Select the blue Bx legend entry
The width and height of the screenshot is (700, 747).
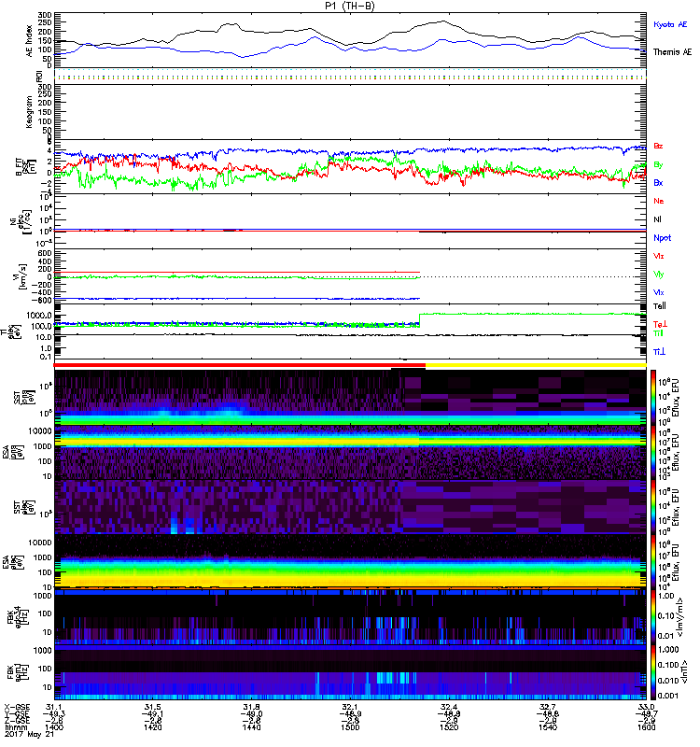[x=658, y=183]
